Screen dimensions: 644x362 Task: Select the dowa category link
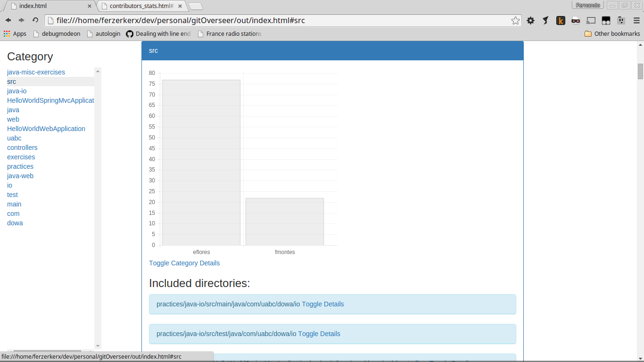tap(15, 223)
